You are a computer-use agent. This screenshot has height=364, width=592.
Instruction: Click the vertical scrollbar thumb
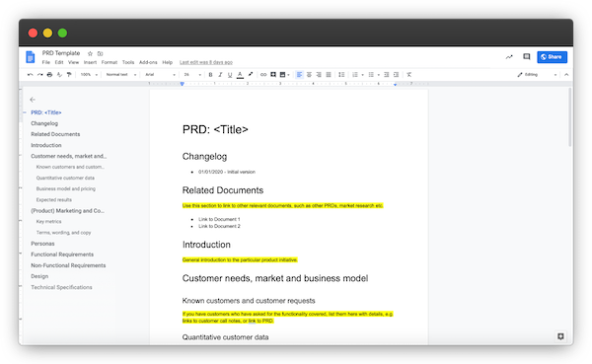[x=569, y=117]
